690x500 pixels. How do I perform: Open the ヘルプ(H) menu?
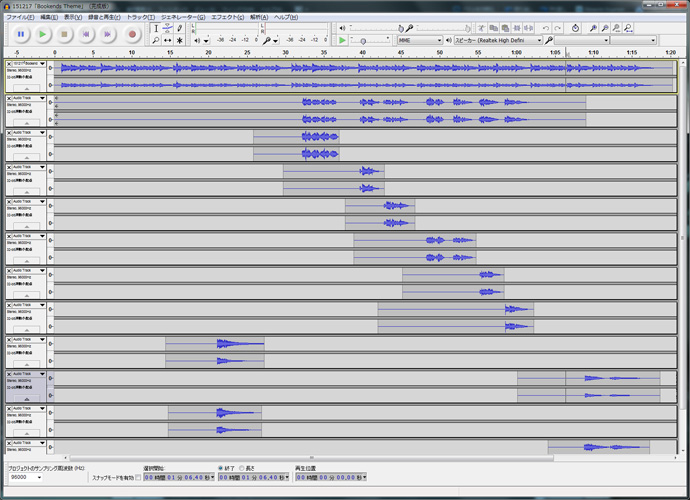tap(286, 17)
